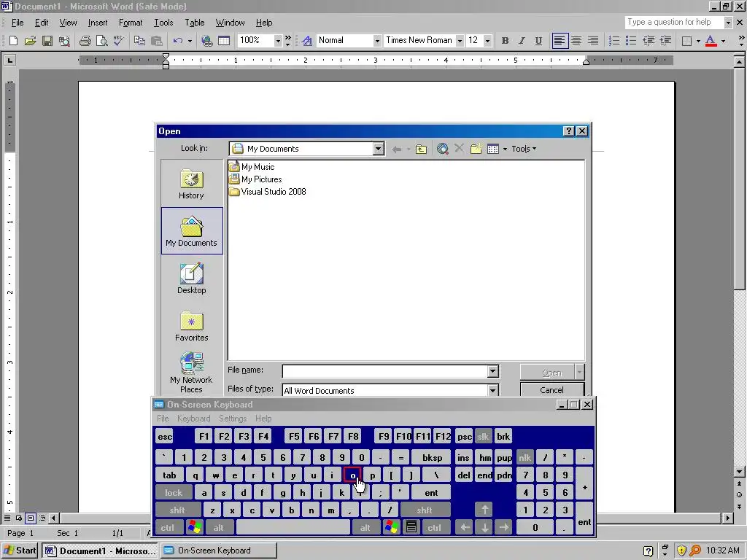Click inside the File name input field

click(x=385, y=371)
